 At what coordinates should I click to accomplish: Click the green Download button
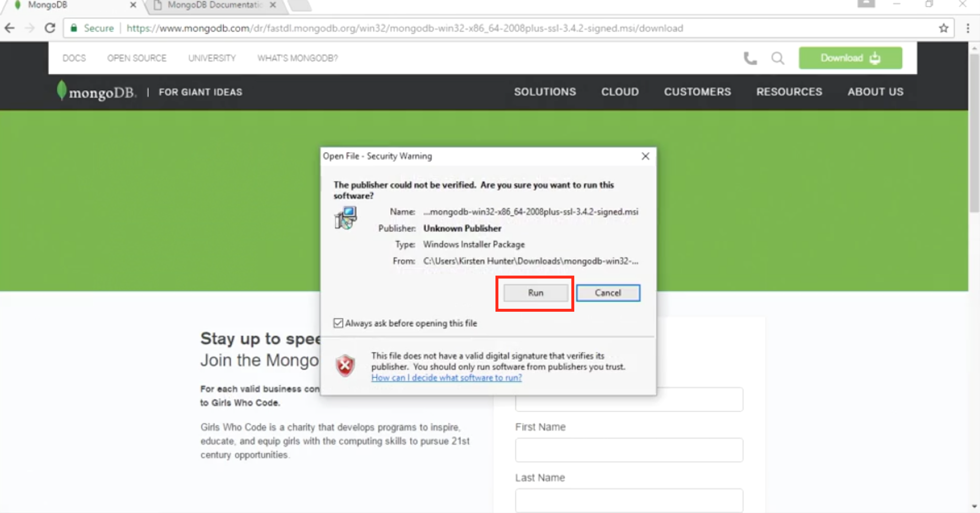[851, 58]
